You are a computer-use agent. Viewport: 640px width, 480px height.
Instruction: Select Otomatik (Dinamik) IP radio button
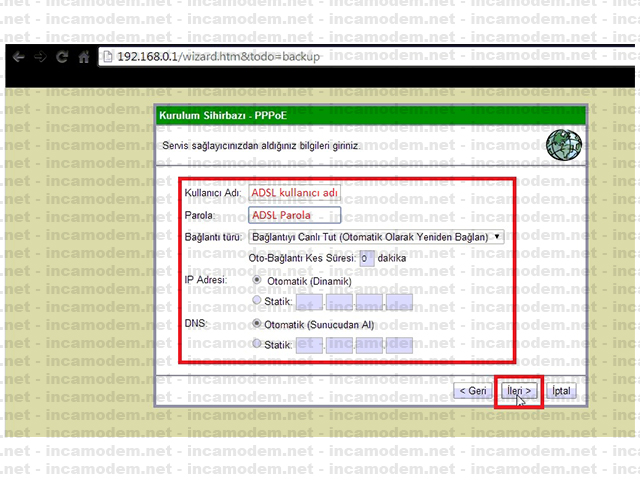(x=257, y=280)
